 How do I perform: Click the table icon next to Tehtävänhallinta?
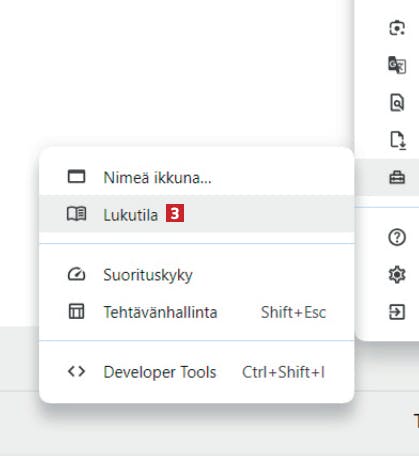76,311
